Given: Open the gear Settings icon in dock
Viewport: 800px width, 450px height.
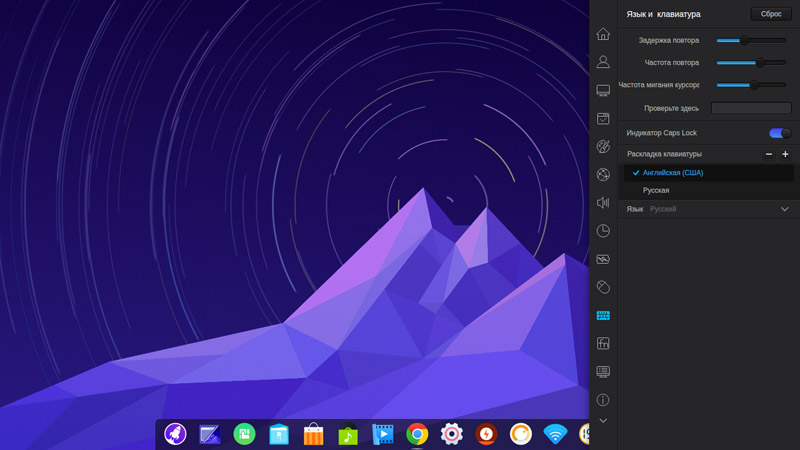Looking at the screenshot, I should [452, 434].
